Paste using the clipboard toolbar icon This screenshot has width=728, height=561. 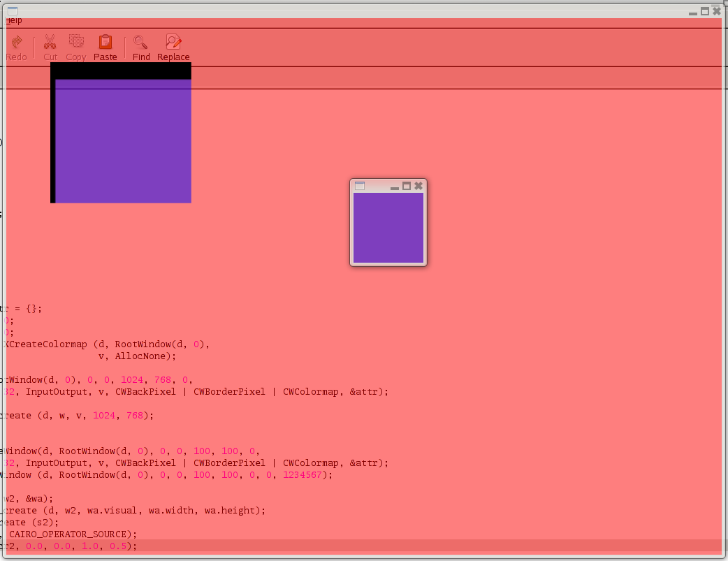pyautogui.click(x=105, y=47)
